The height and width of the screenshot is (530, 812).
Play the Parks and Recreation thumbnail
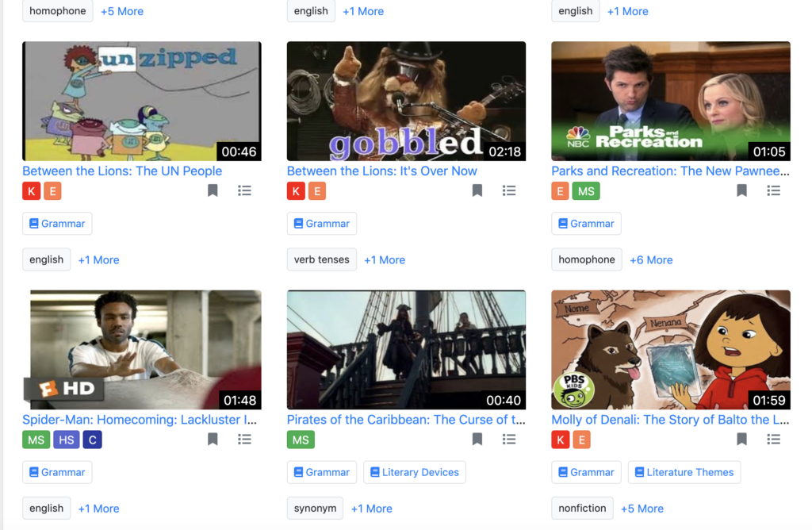click(x=671, y=101)
